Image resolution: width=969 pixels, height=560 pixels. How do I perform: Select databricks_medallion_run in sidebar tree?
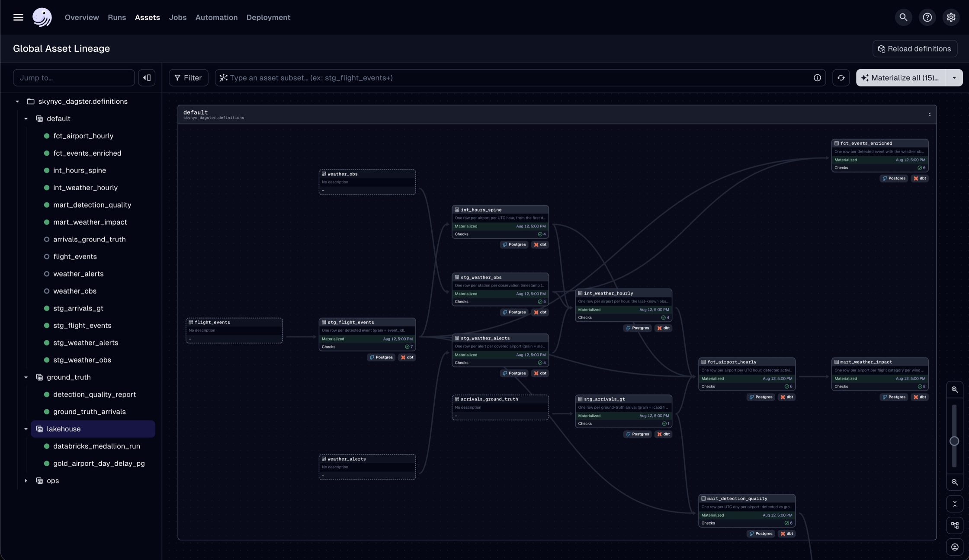(x=96, y=446)
